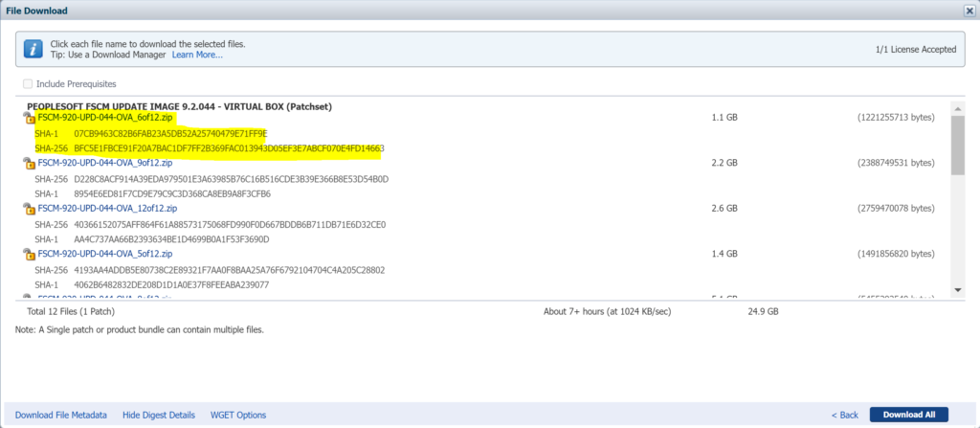Download FSCM-920-UPD-044-OVA_9of12.zip file

105,163
